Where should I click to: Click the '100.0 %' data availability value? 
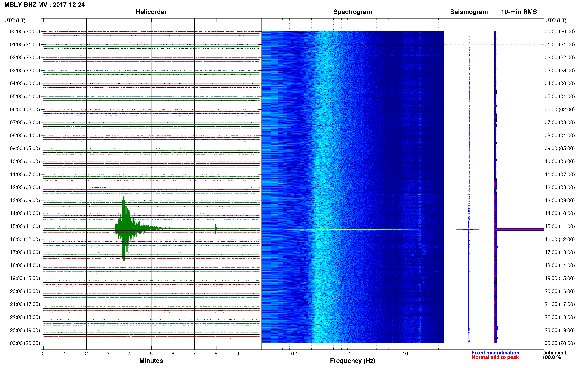point(551,357)
